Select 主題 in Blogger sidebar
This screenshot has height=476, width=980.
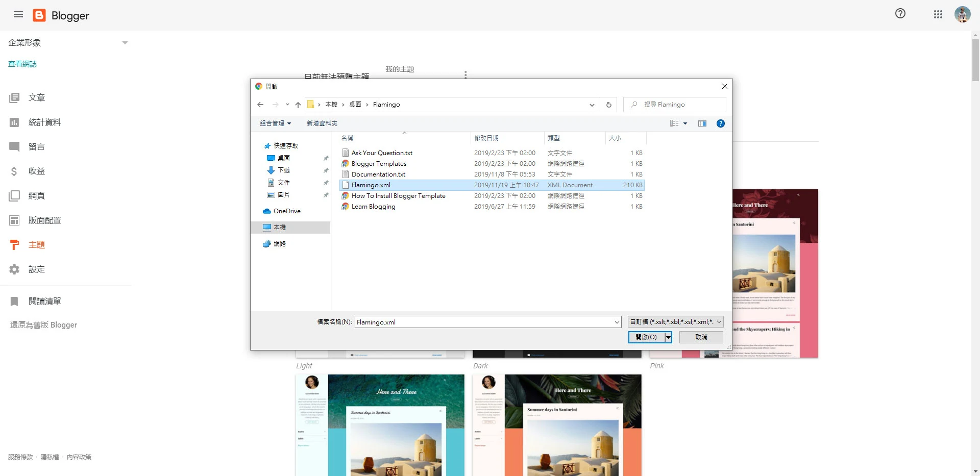37,245
